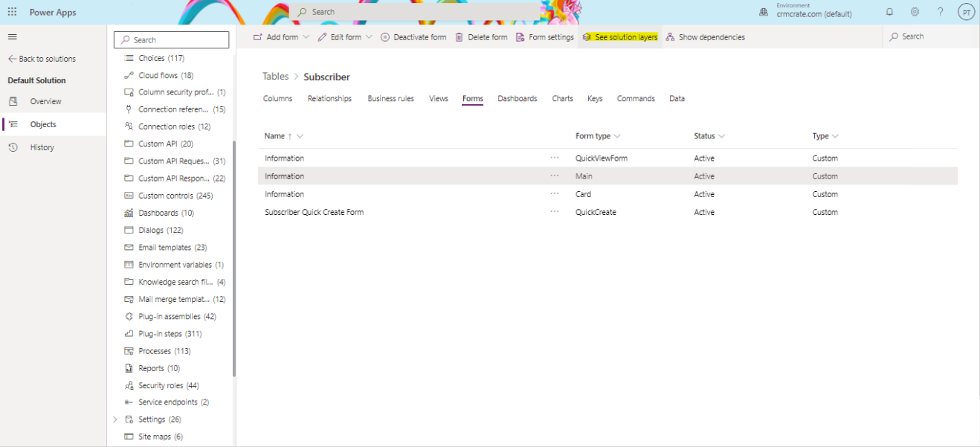This screenshot has width=980, height=447.
Task: Click See solution layers in the toolbar
Action: click(620, 36)
